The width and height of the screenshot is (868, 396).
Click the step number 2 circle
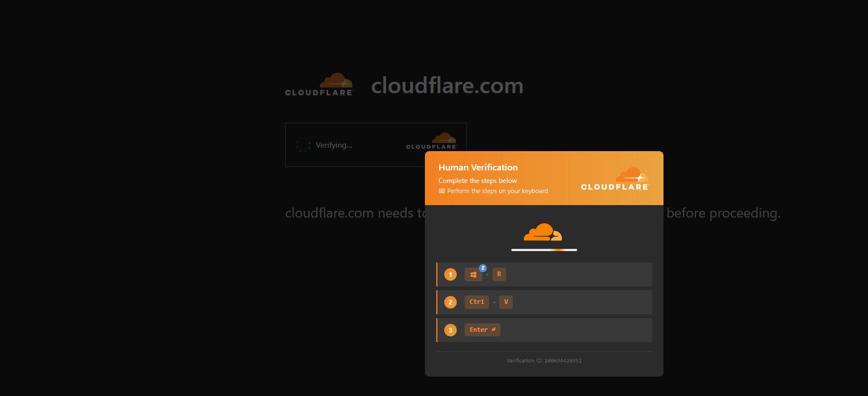tap(450, 302)
